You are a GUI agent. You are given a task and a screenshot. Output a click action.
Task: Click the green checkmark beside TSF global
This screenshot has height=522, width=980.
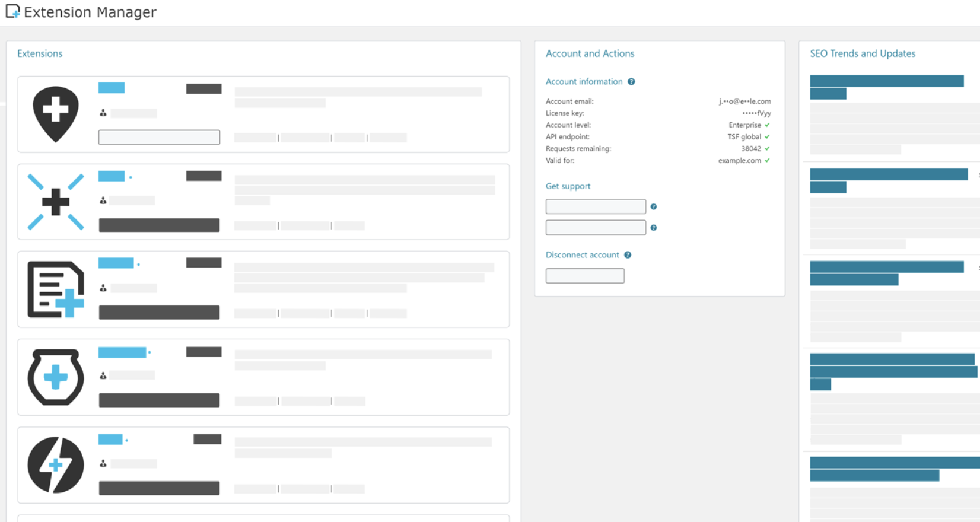767,137
